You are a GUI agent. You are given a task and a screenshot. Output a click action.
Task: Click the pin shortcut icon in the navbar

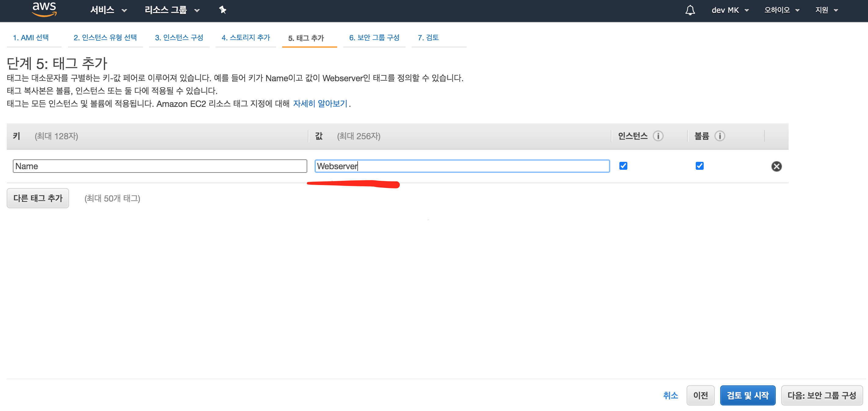[222, 10]
